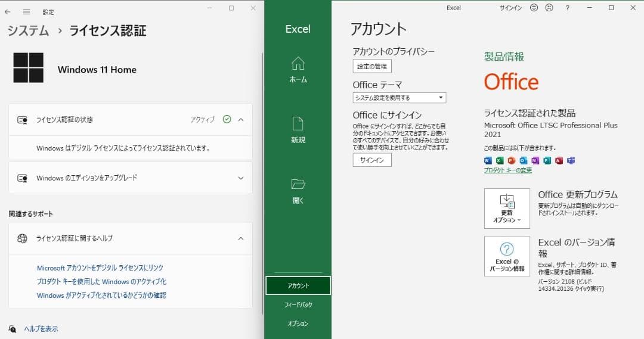Click the アクティブ status text
The width and height of the screenshot is (644, 339).
(202, 120)
